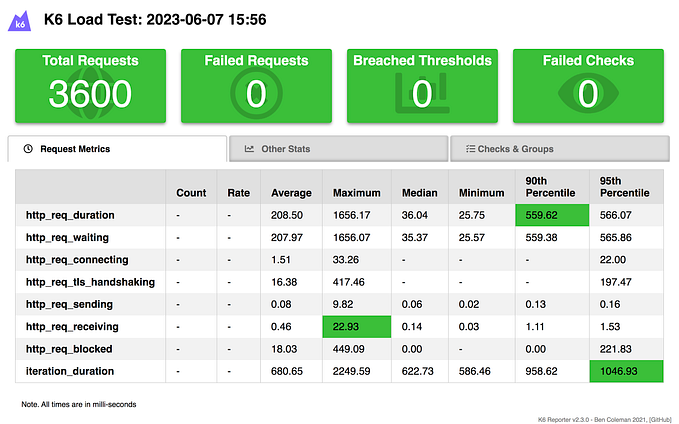Click the 958.62 percentile value
This screenshot has width=679, height=424.
point(541,371)
